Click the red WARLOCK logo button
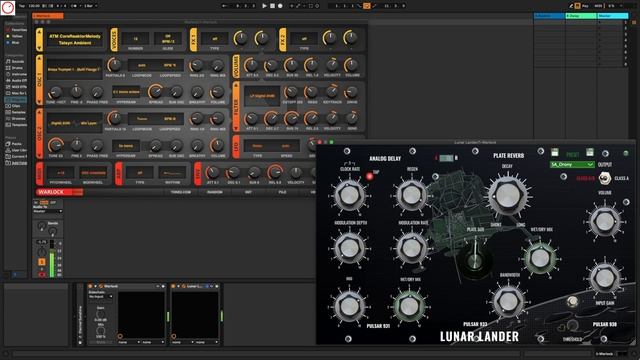Image resolution: width=640 pixels, height=360 pixels. click(59, 192)
